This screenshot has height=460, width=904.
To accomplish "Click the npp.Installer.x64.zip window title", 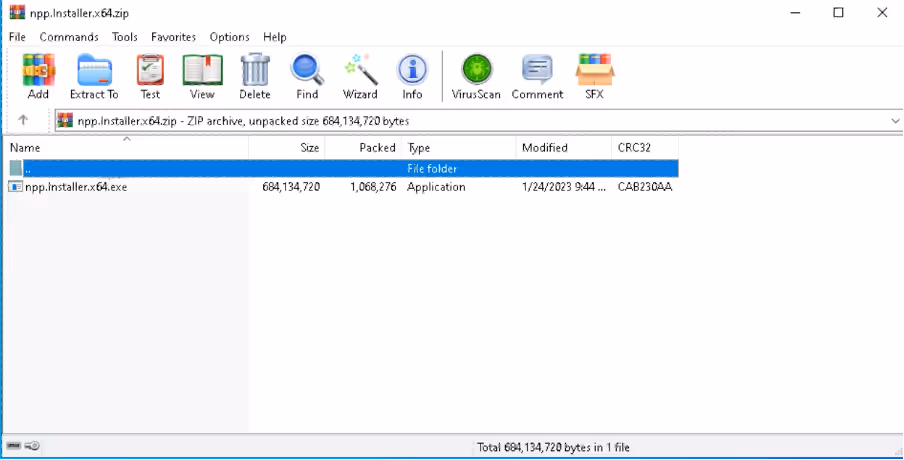I will tap(80, 13).
